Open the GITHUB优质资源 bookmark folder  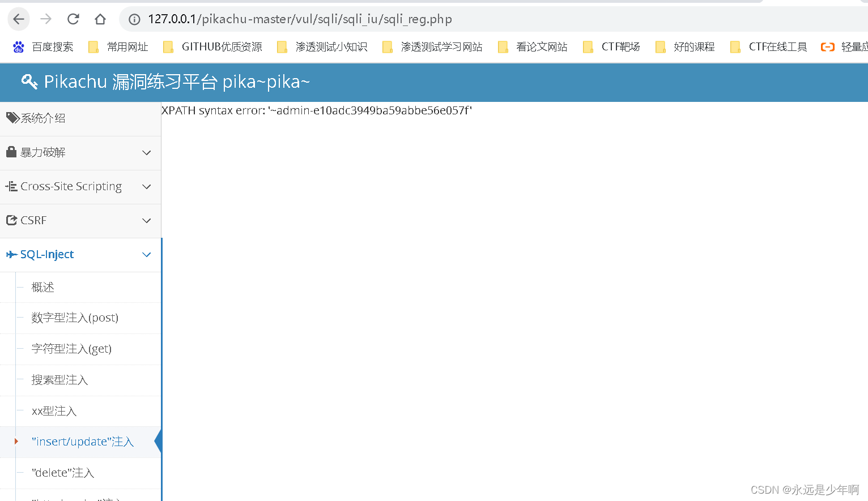(212, 47)
